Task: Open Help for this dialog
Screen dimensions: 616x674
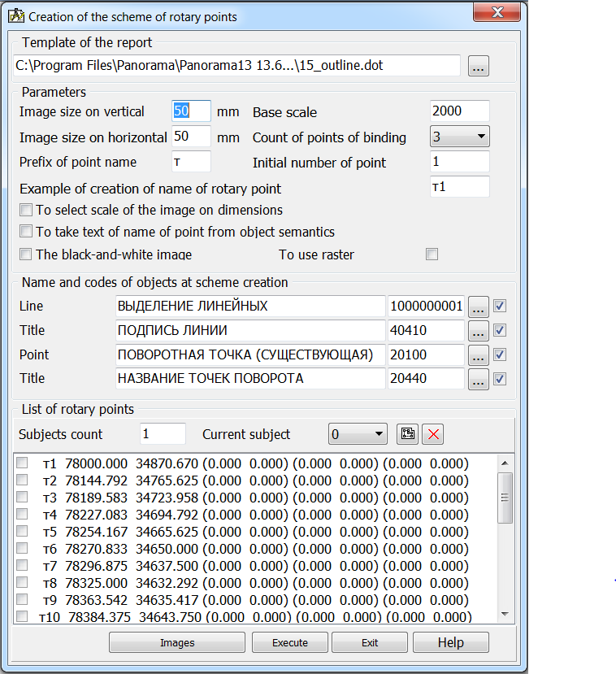Action: click(450, 643)
